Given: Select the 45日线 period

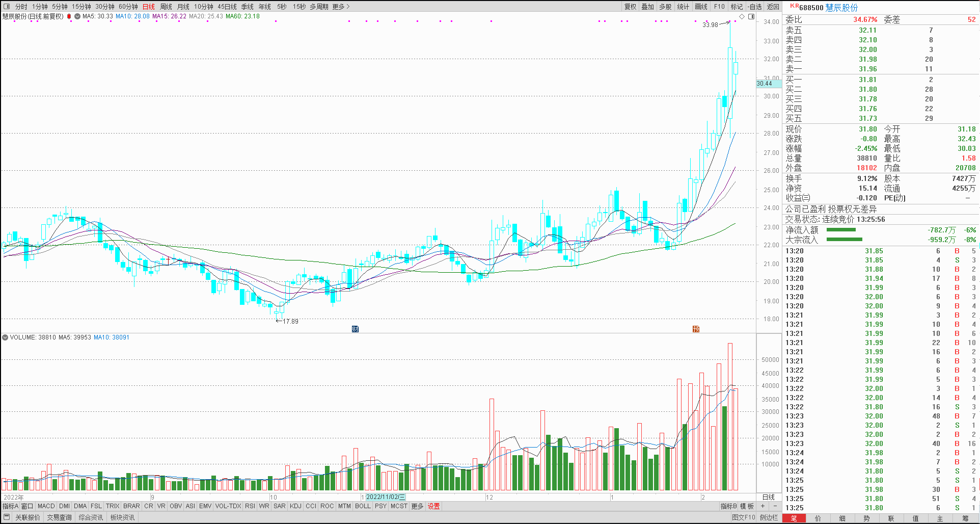Looking at the screenshot, I should [x=227, y=7].
